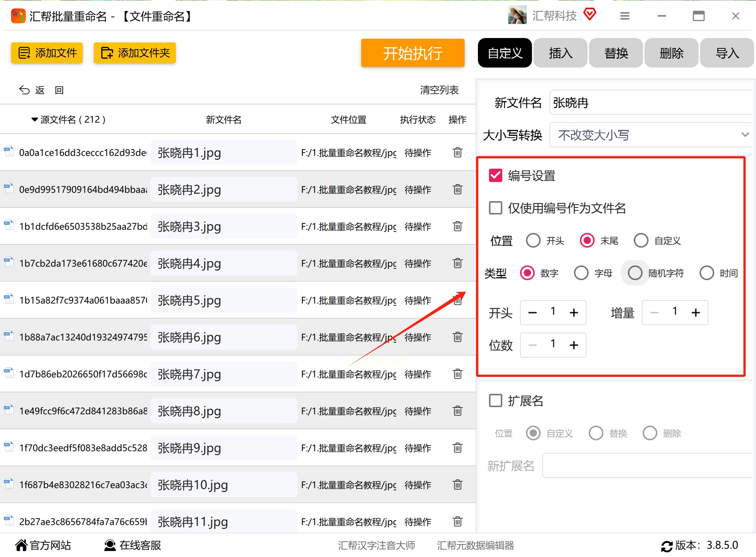Toggle sort arrow beside 源文件名 header
This screenshot has width=756, height=557.
point(34,120)
